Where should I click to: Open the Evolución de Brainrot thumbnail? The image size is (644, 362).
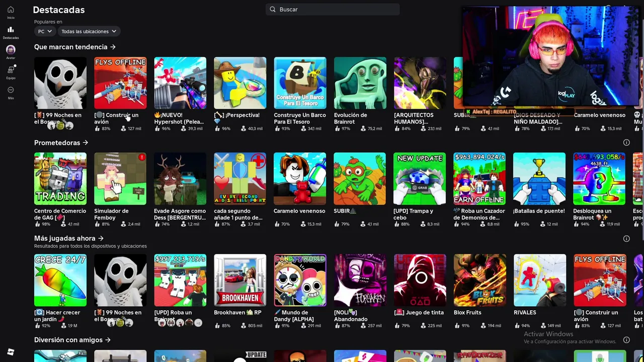[360, 83]
